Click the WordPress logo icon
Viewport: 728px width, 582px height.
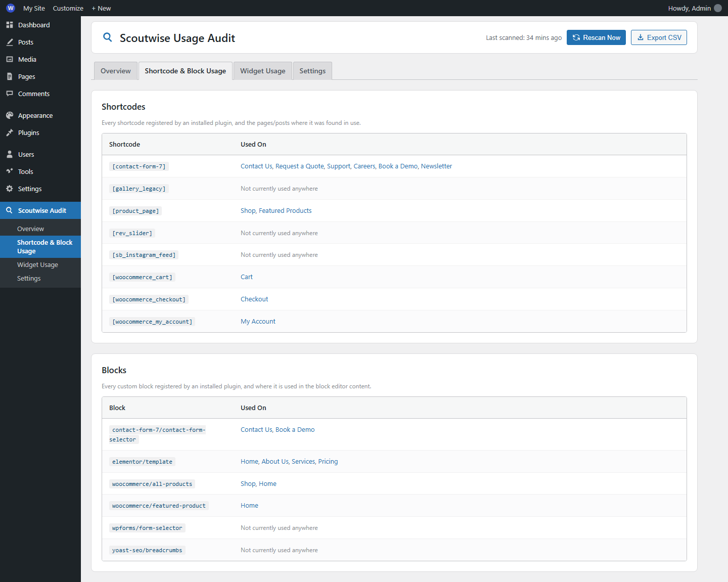(x=10, y=8)
